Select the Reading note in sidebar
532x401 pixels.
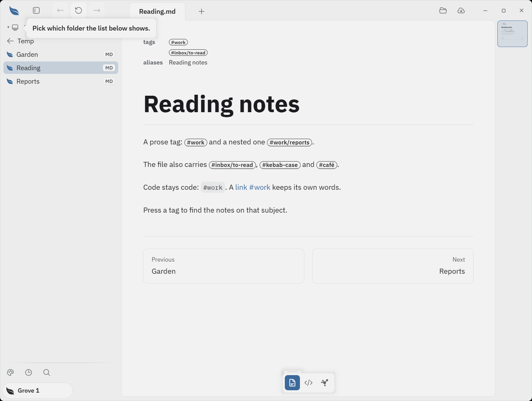click(x=61, y=68)
